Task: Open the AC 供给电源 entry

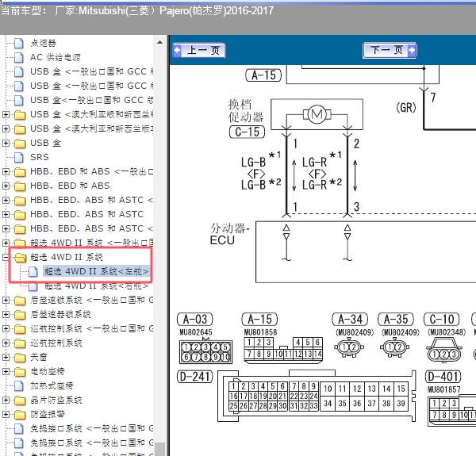Action: (x=56, y=57)
